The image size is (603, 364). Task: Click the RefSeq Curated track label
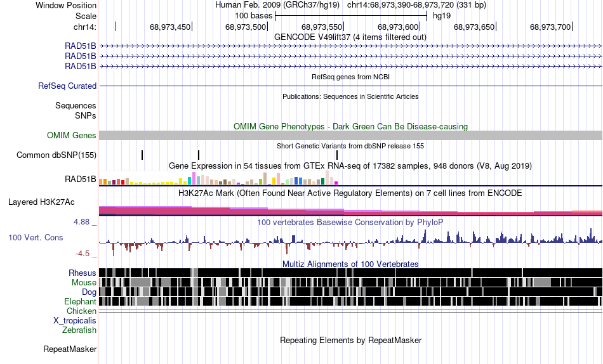point(67,86)
